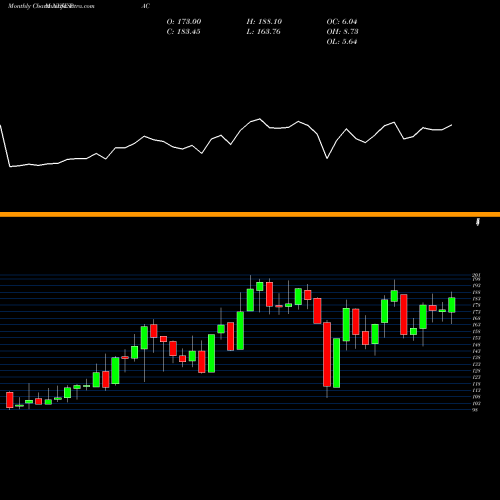
Task: Click the 98 price axis label
Action: tap(475, 410)
